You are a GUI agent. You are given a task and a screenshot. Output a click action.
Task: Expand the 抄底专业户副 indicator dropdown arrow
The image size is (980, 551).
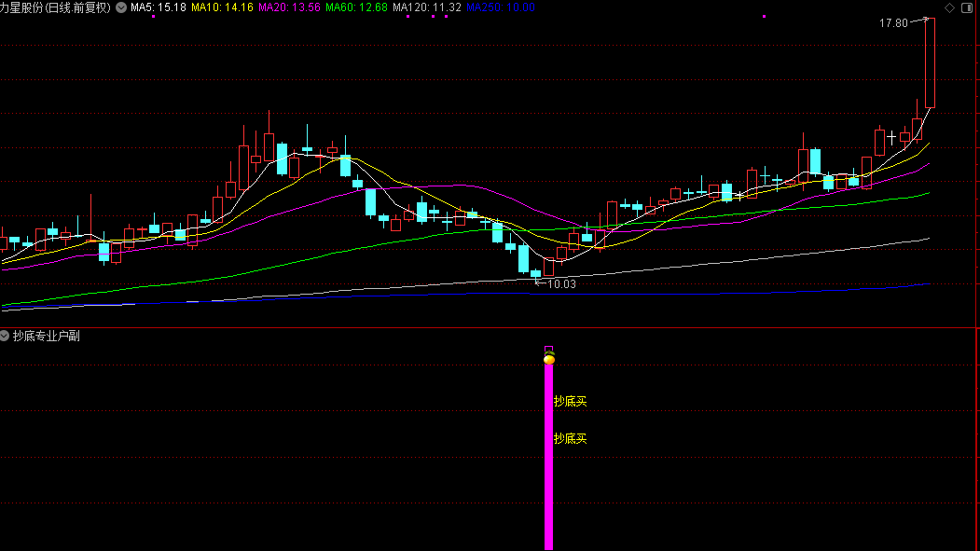pyautogui.click(x=5, y=336)
